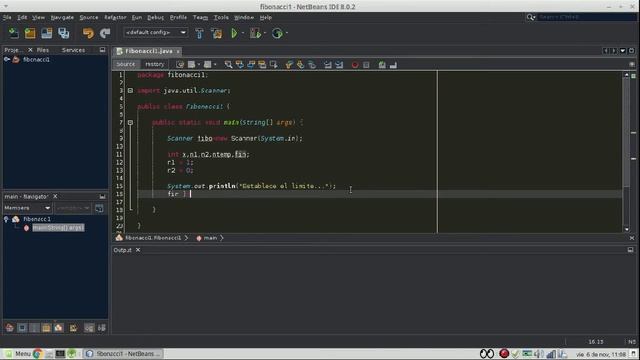Toggle Show Fields filter in Navigator

click(22, 328)
